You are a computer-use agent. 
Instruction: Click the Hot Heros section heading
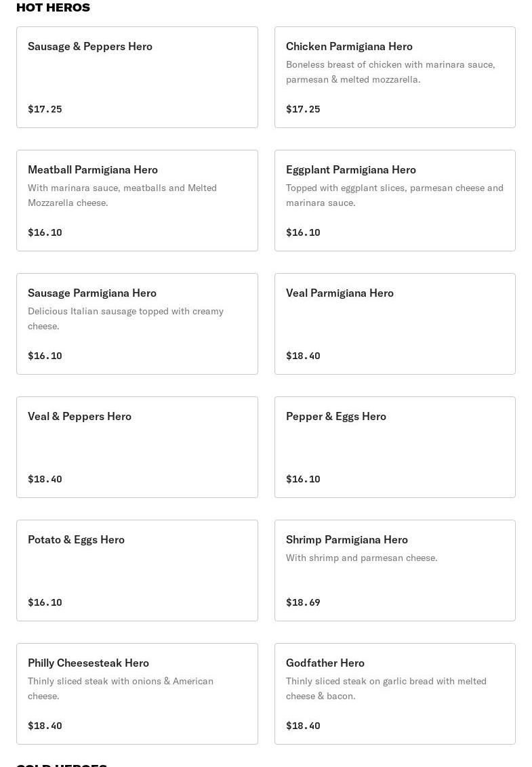point(54,7)
